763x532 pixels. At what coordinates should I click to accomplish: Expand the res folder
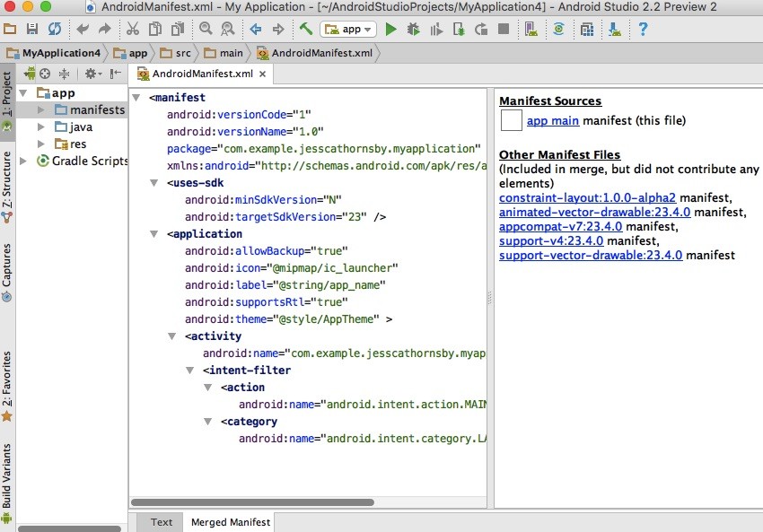tap(41, 144)
